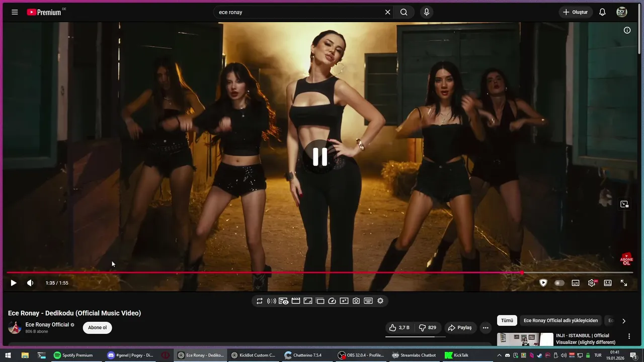Switch to KickBot Custom taskbar window

pos(254,355)
